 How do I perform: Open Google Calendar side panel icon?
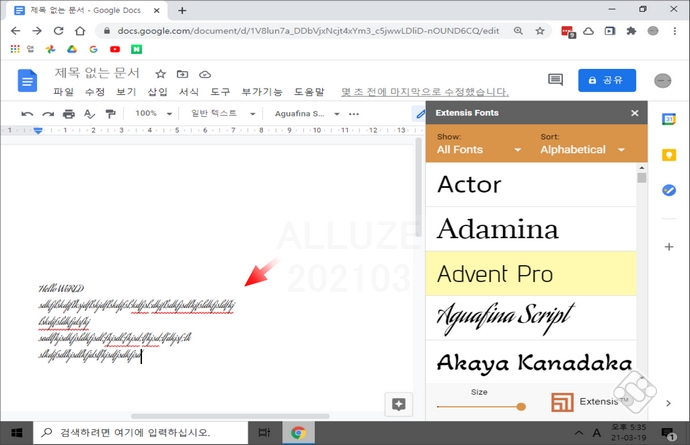[669, 119]
